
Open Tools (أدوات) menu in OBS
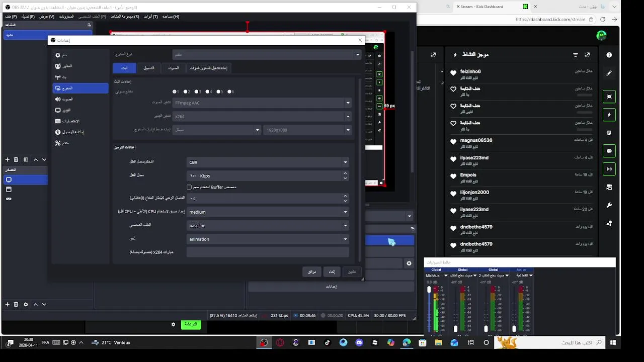click(151, 17)
